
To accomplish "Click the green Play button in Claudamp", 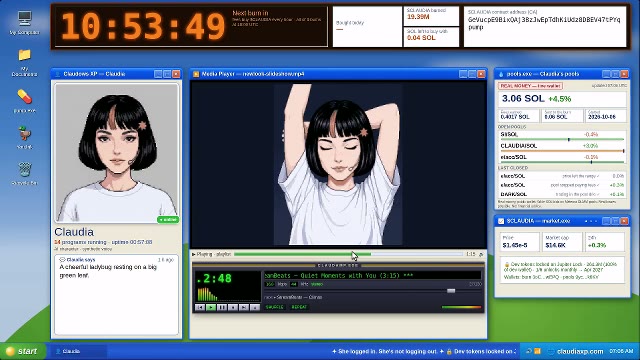I will [211, 307].
